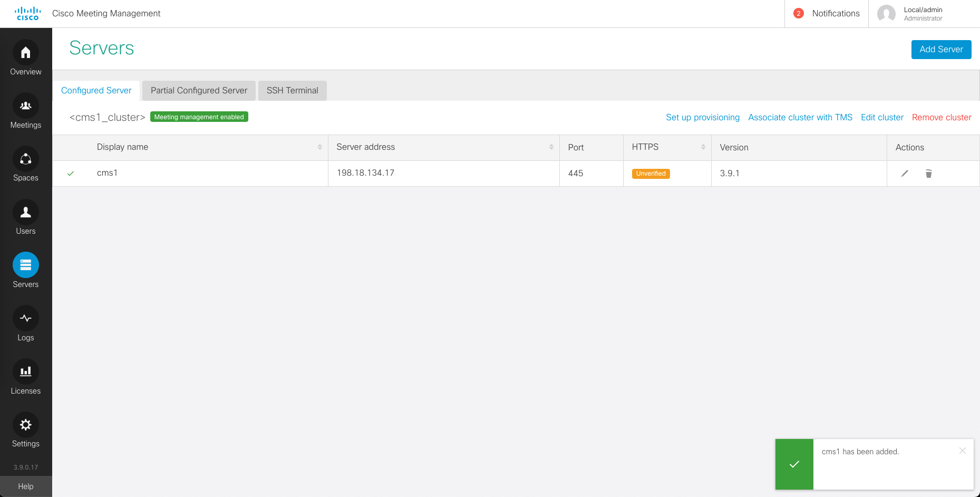The width and height of the screenshot is (980, 497).
Task: Go to Meetings in sidebar
Action: click(x=25, y=106)
